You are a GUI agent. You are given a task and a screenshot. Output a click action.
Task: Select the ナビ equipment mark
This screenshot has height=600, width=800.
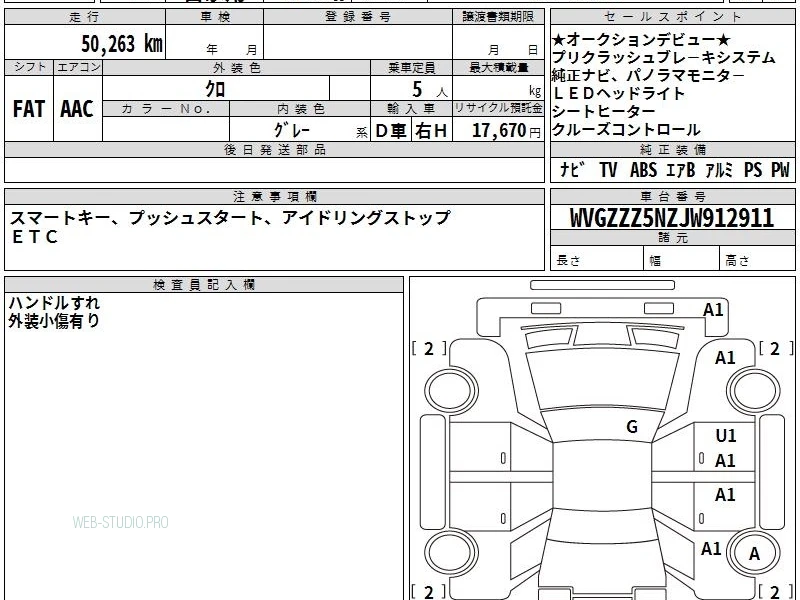tap(572, 169)
